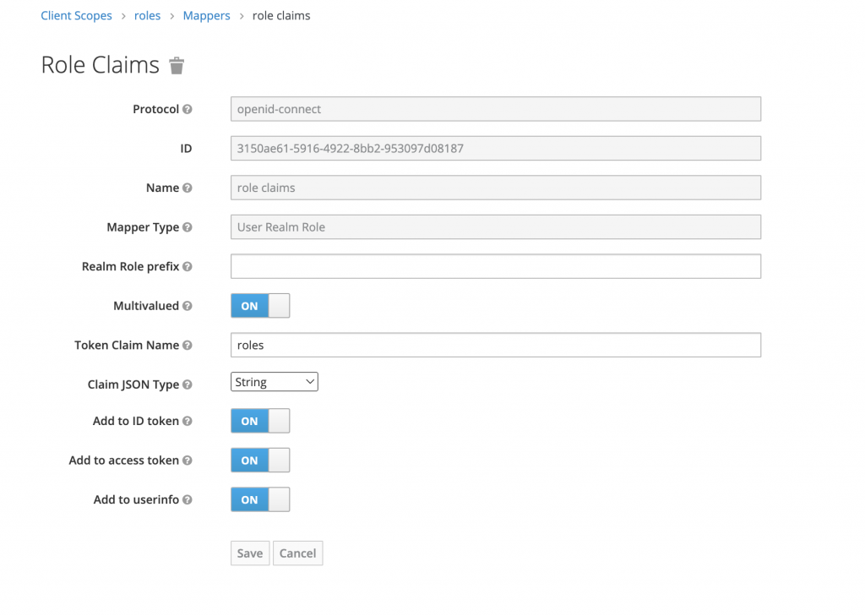This screenshot has width=865, height=616.
Task: Click the Claim JSON Type help icon
Action: coord(188,384)
